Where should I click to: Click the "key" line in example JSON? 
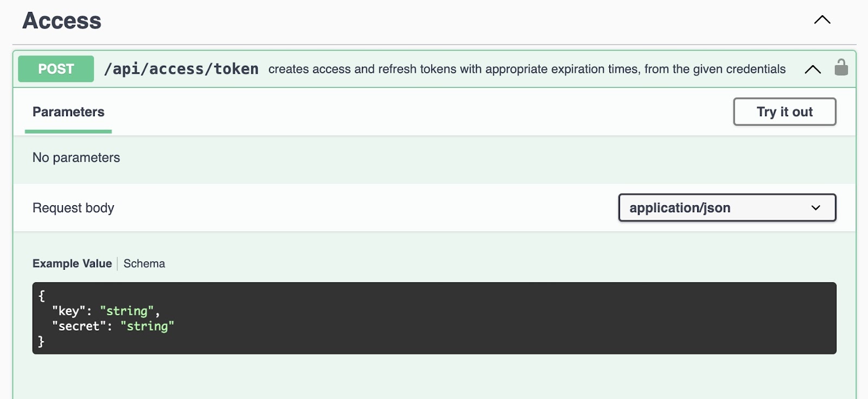tap(106, 311)
